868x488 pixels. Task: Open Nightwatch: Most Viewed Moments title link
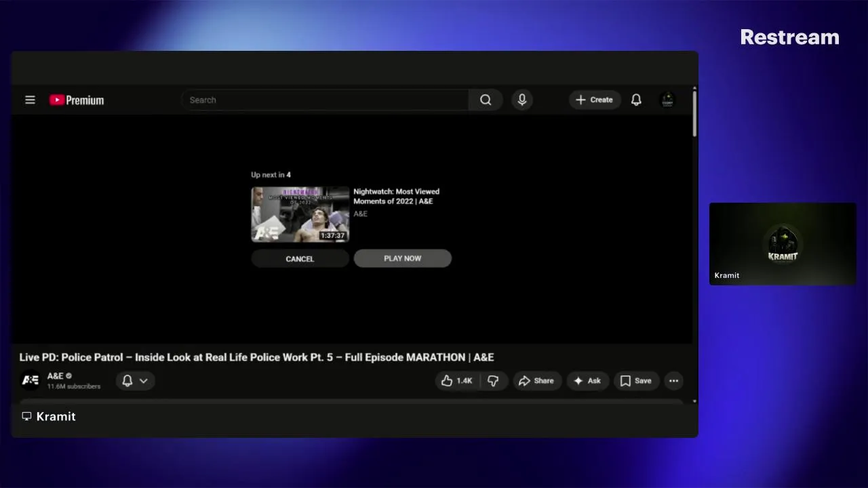[396, 197]
